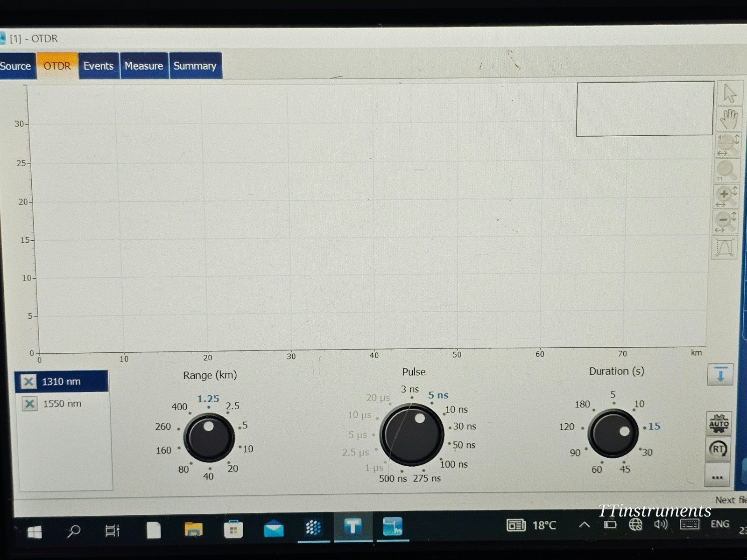Image resolution: width=747 pixels, height=560 pixels.
Task: Open Task View on taskbar
Action: 113,531
